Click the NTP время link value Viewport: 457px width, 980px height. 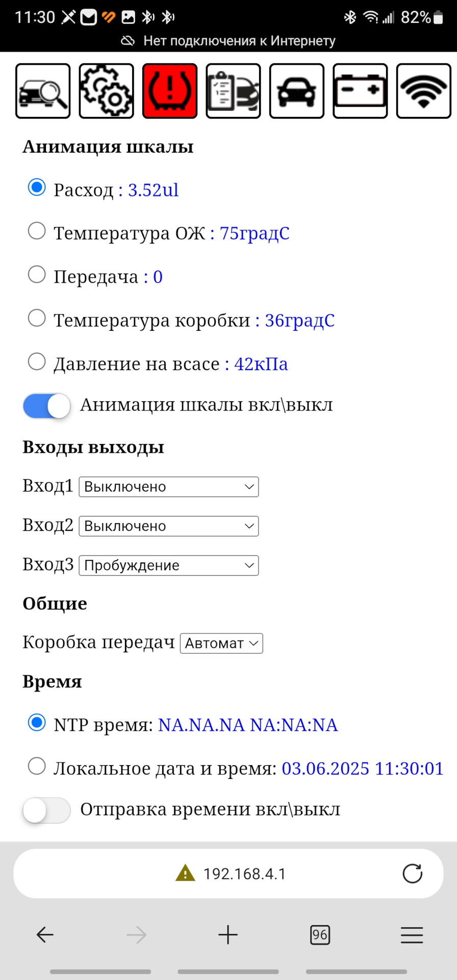(x=248, y=724)
